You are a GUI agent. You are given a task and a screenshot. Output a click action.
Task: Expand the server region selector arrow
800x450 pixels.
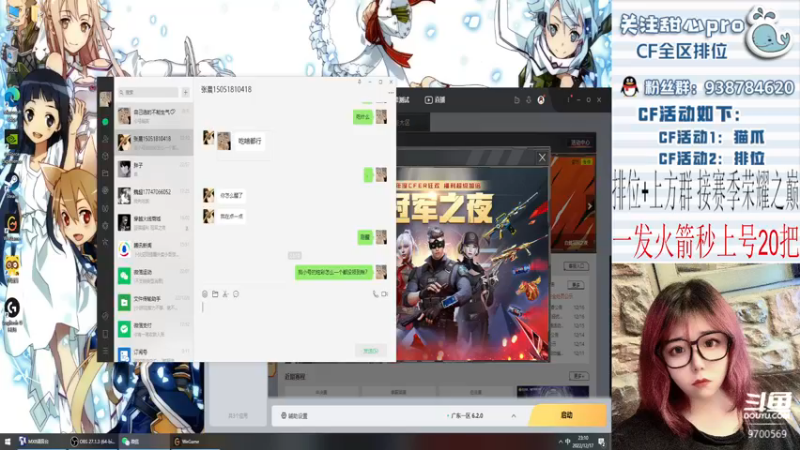pyautogui.click(x=513, y=416)
